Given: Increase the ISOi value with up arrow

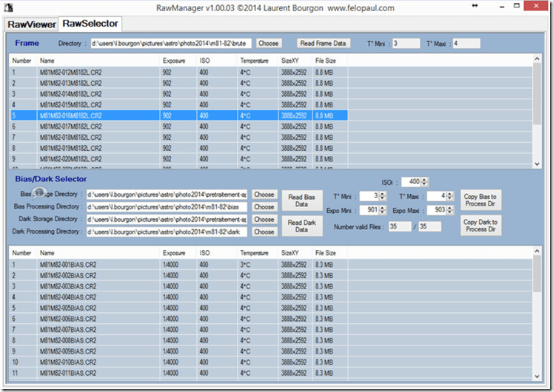Looking at the screenshot, I should pos(425,180).
